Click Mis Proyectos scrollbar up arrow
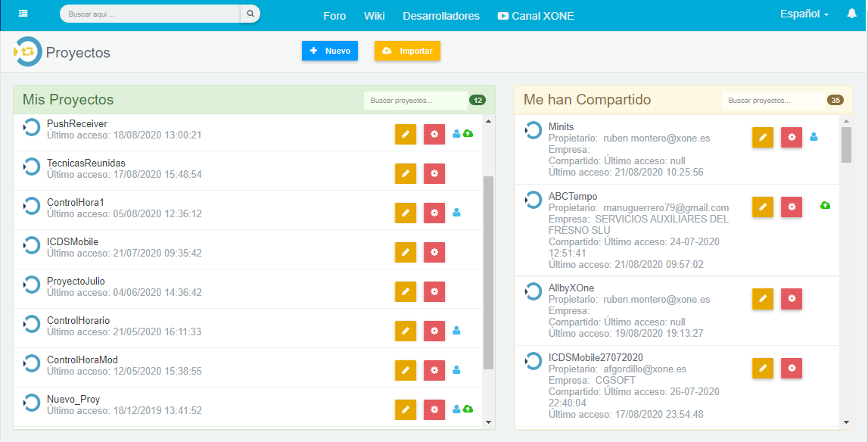 [488, 120]
